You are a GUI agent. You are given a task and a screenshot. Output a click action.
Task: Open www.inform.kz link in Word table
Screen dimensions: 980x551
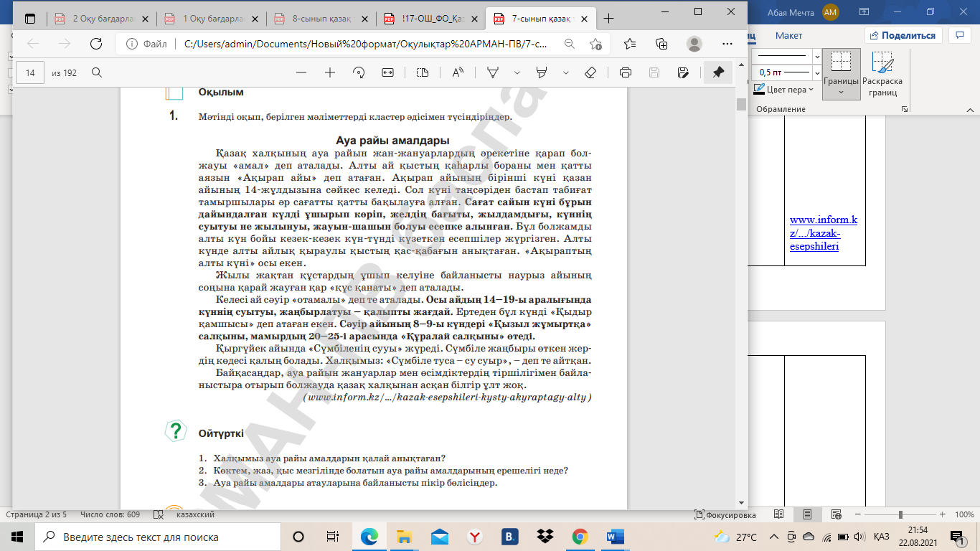click(823, 233)
